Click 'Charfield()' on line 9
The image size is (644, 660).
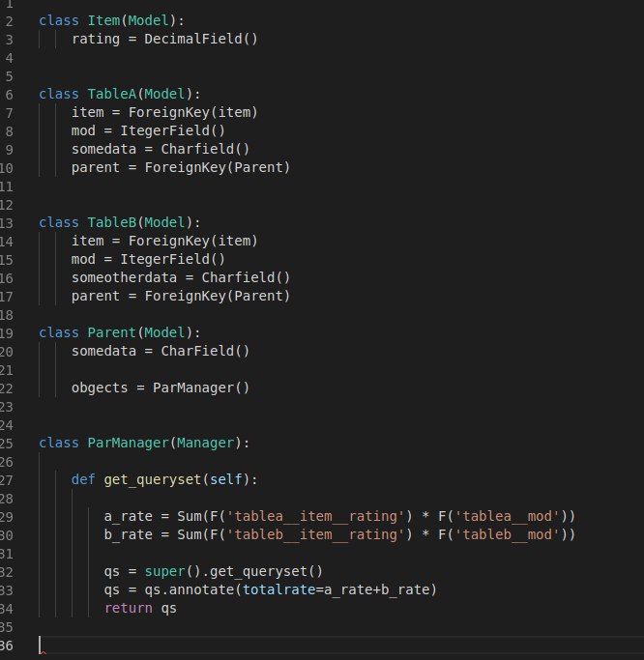click(205, 149)
